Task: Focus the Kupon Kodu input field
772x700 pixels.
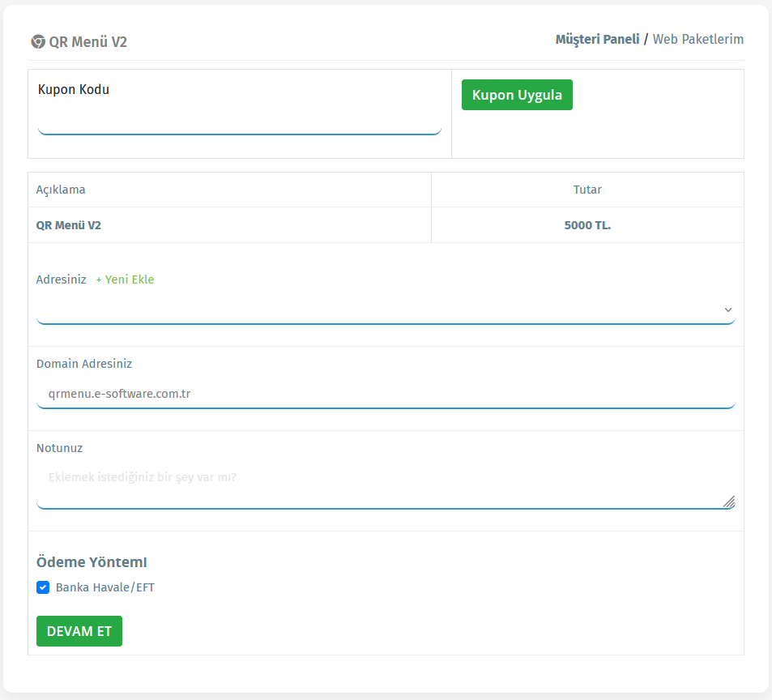Action: pos(239,122)
